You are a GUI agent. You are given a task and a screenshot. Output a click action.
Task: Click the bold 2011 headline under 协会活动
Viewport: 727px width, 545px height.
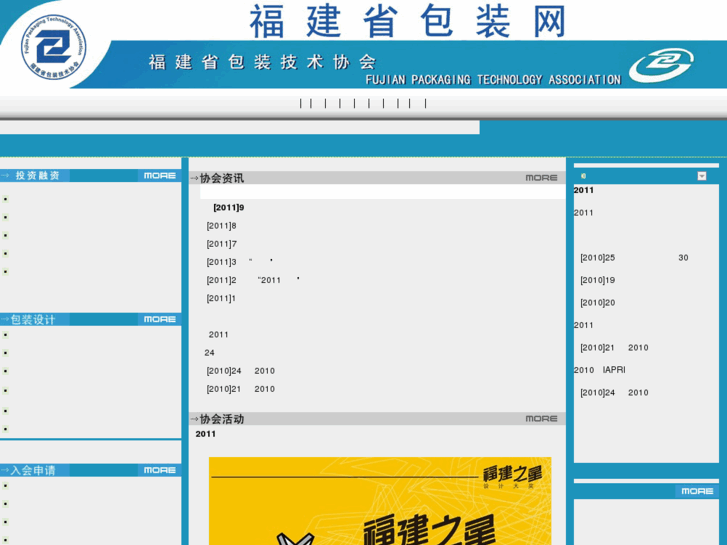[205, 434]
